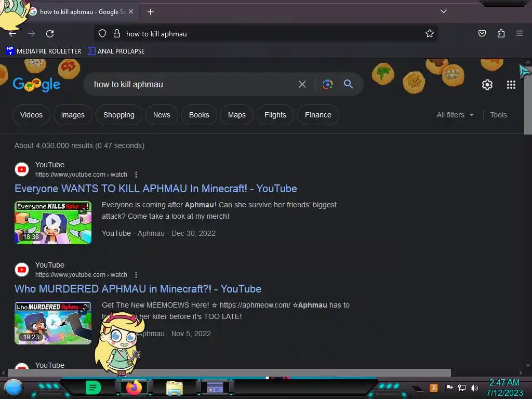Open Finance results
The height and width of the screenshot is (399, 532).
318,115
